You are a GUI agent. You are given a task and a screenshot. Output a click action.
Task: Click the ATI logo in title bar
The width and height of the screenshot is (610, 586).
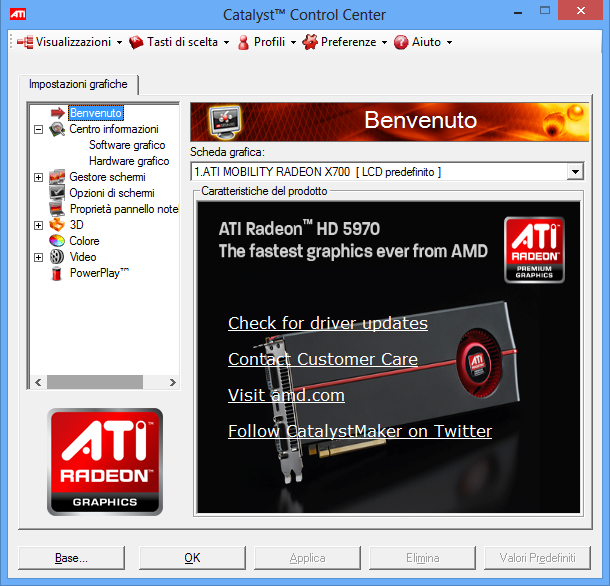point(18,15)
